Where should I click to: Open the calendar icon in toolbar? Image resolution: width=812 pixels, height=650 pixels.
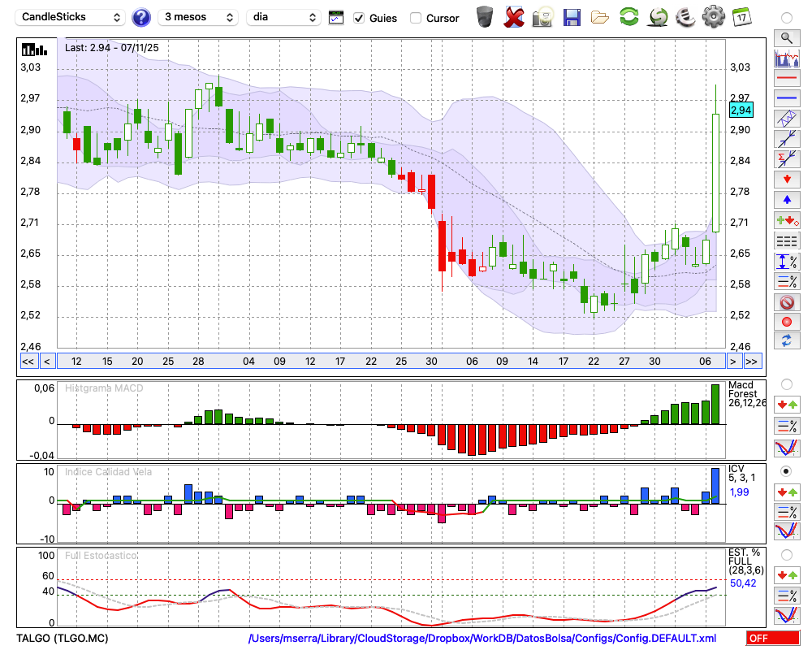click(x=741, y=17)
